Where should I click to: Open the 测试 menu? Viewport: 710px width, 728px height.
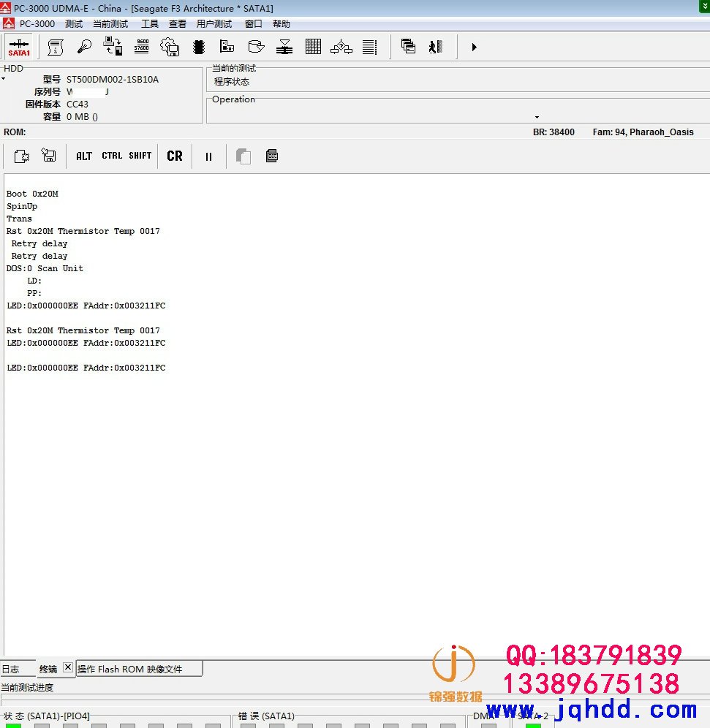click(74, 23)
